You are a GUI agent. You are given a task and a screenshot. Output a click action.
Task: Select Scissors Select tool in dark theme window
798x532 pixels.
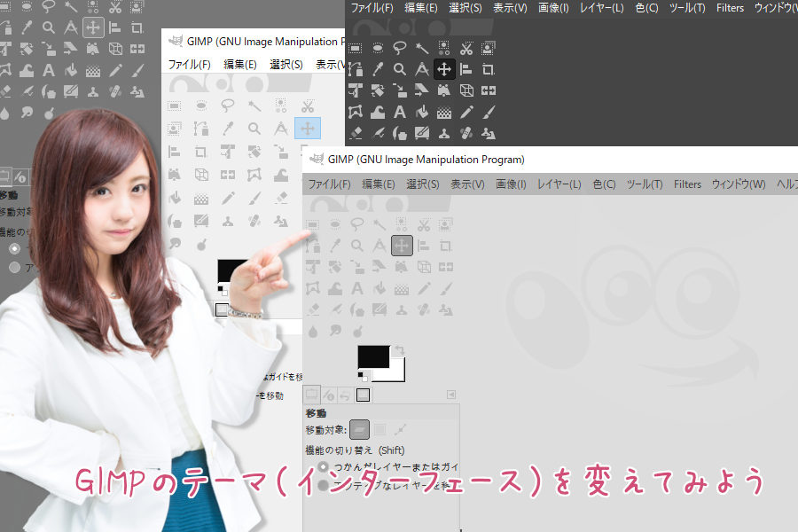coord(466,49)
